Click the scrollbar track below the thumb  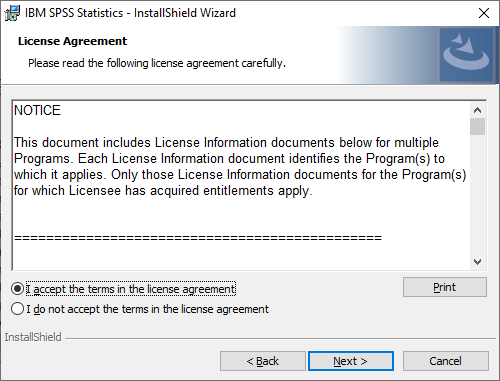pos(477,195)
